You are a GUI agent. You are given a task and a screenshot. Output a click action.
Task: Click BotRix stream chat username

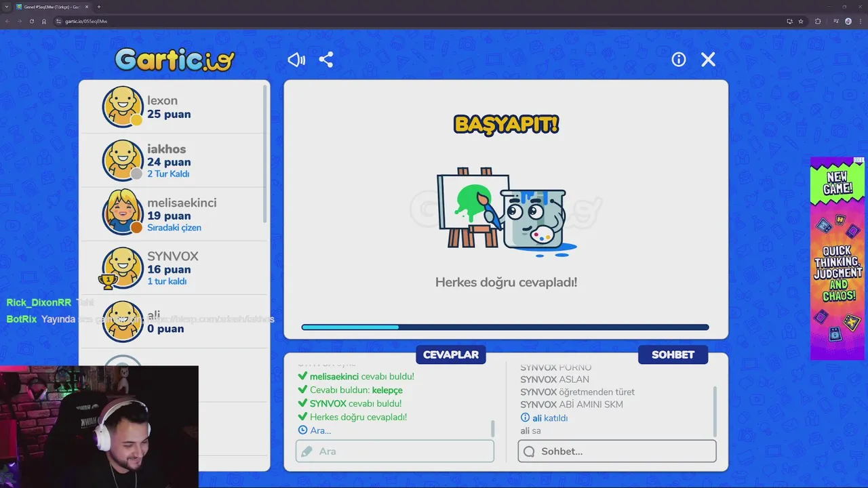22,319
